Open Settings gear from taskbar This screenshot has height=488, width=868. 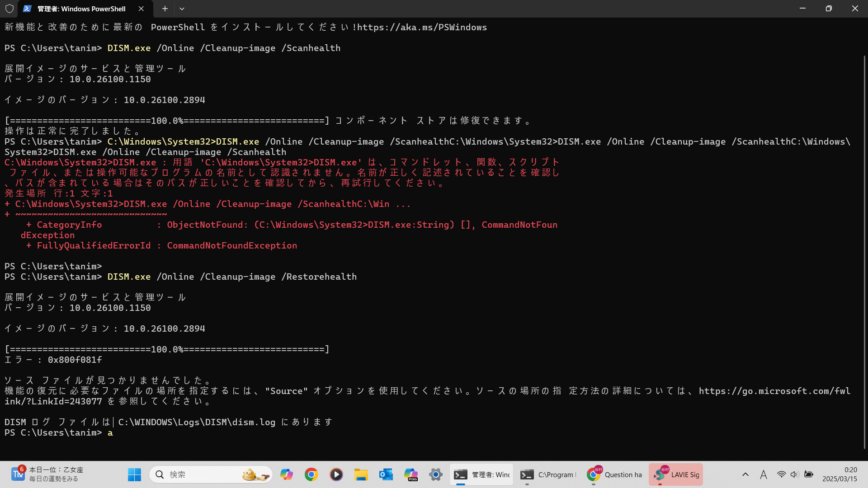[x=435, y=474]
